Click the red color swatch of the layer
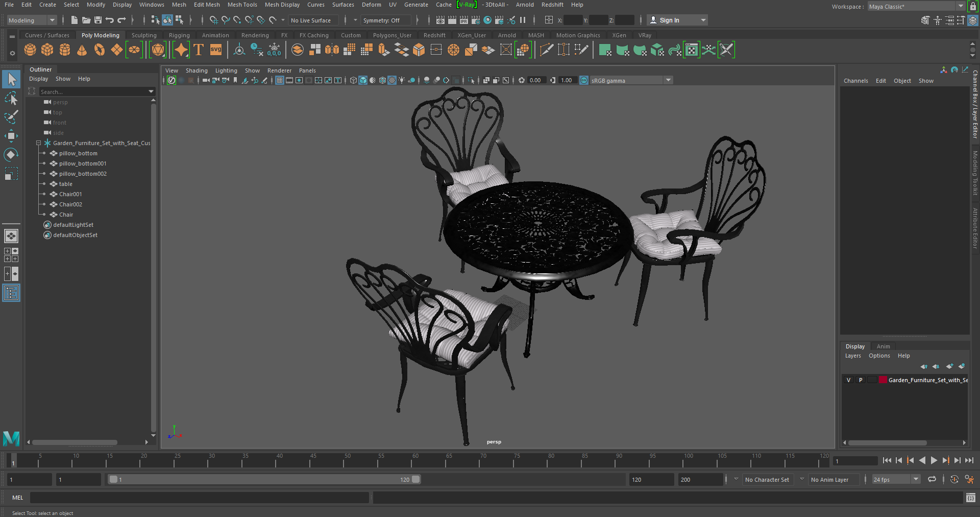The width and height of the screenshot is (980, 517). pyautogui.click(x=883, y=380)
